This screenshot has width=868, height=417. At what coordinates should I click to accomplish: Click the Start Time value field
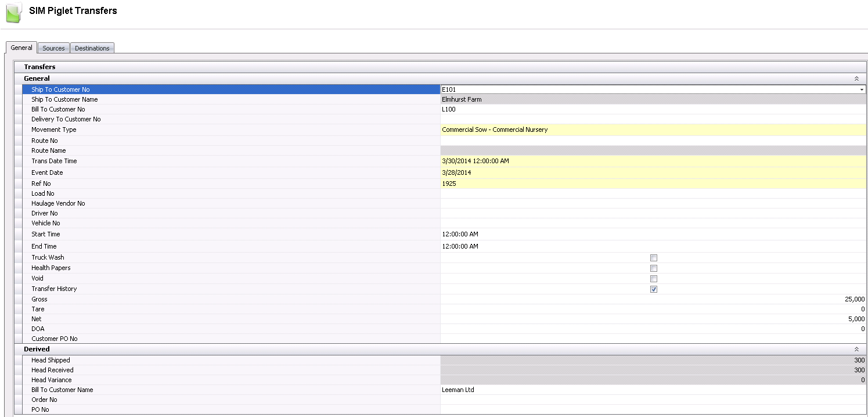click(653, 234)
